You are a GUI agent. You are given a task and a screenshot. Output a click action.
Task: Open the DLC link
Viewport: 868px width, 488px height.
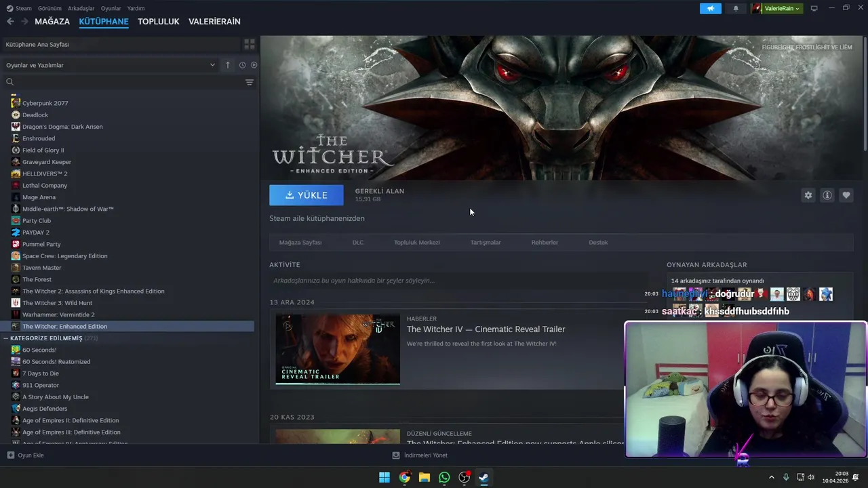pos(358,243)
